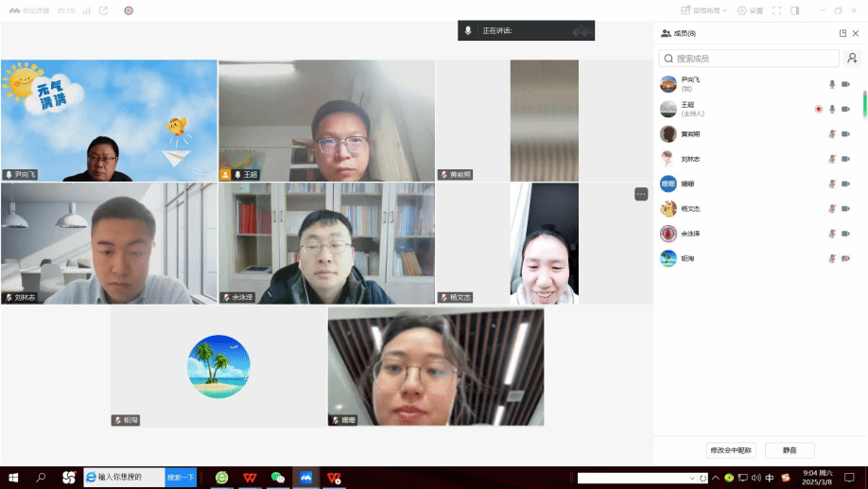Viewport: 868px width, 489px height.
Task: Unmute microphone for member 黄岩刚
Action: click(x=832, y=134)
